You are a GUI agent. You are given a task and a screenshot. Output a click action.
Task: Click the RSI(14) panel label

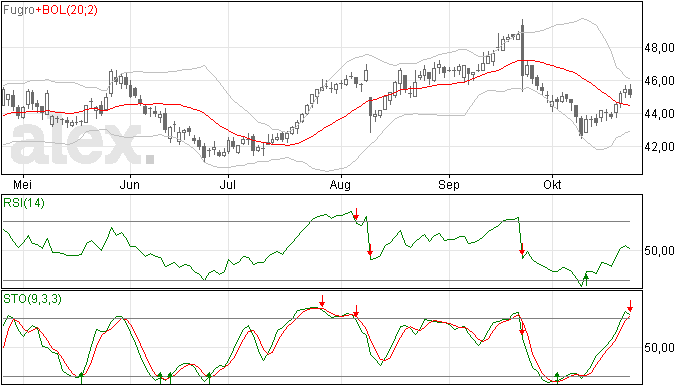tap(24, 203)
